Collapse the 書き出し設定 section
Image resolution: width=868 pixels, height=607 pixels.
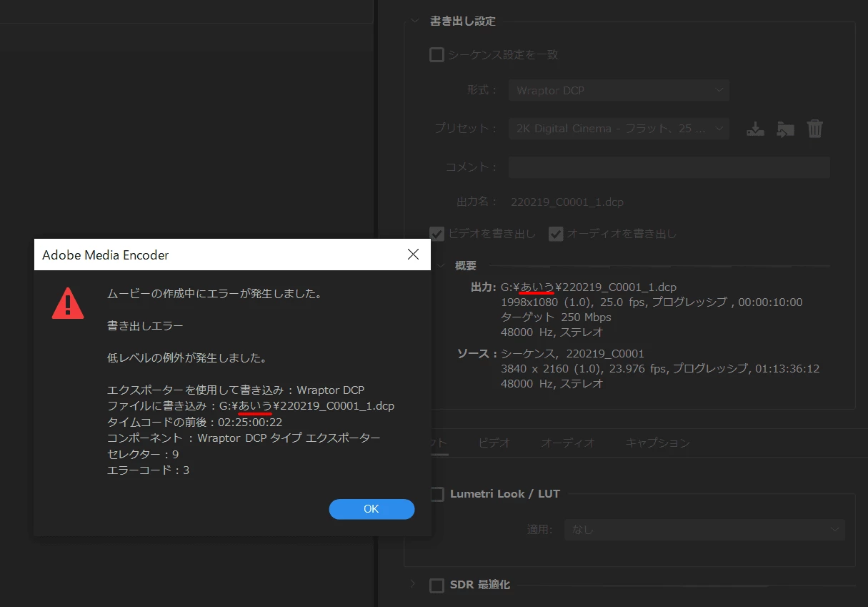coord(415,21)
